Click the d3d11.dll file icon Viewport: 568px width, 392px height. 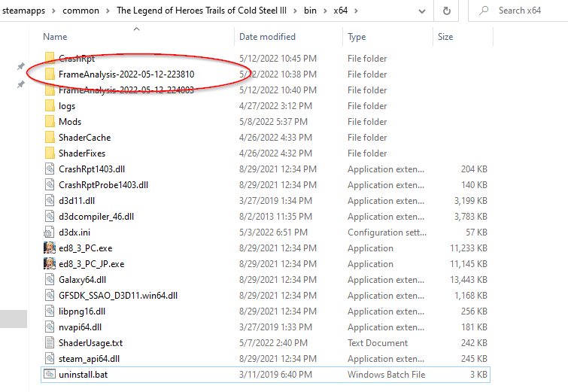click(50, 200)
